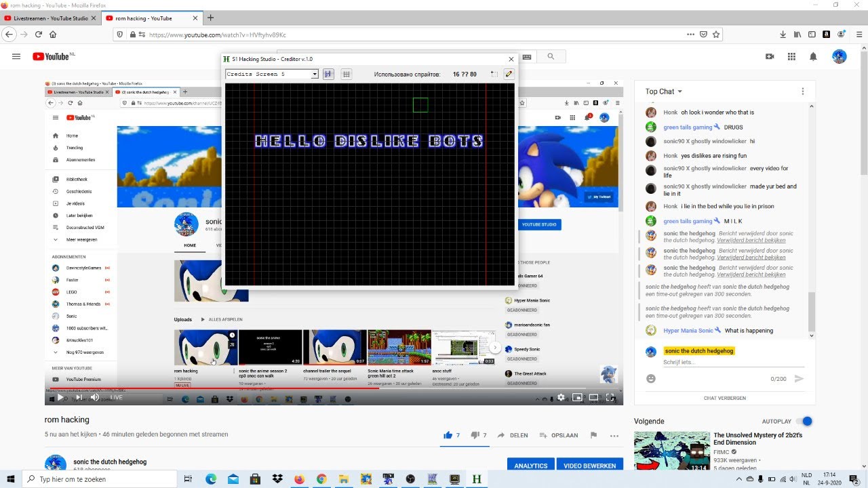
Task: Mute the video volume speaker
Action: [94, 398]
